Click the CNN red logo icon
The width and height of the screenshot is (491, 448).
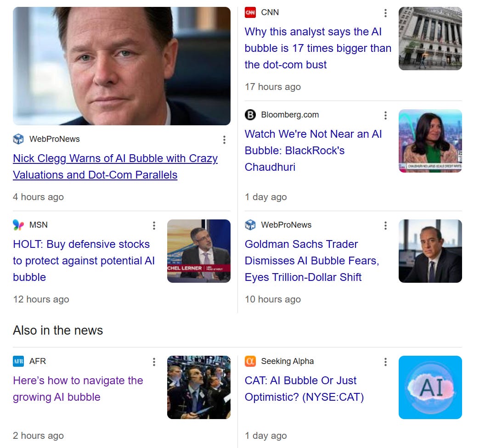(250, 12)
